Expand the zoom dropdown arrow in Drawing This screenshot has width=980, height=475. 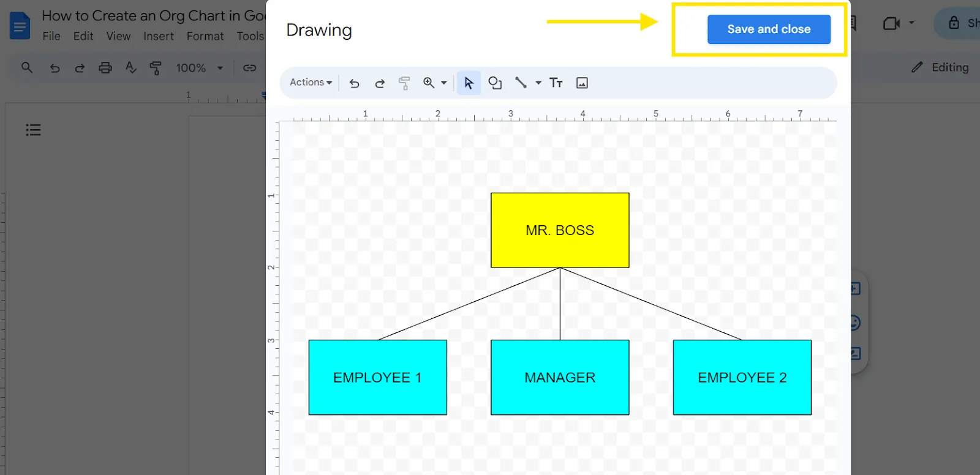pos(444,83)
